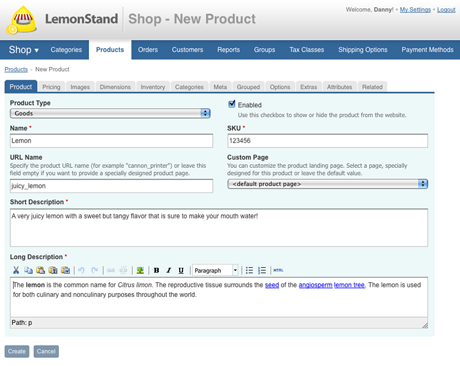Focus the Name field containing Lemon
This screenshot has height=366, width=460.
pos(111,141)
